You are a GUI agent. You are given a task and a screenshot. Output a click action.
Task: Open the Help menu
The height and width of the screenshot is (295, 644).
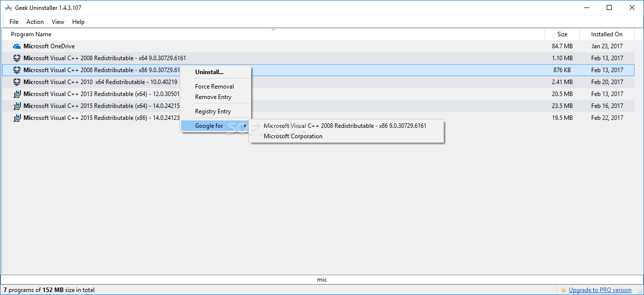coord(78,22)
